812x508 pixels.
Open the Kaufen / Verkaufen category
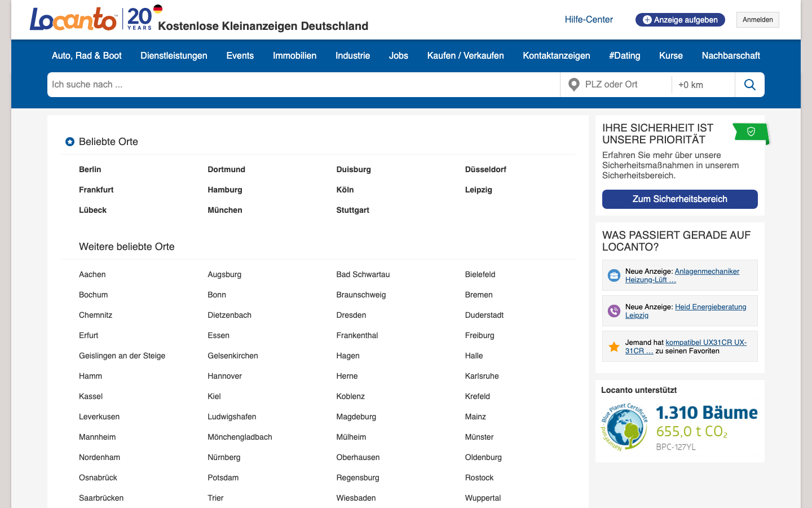(x=465, y=55)
